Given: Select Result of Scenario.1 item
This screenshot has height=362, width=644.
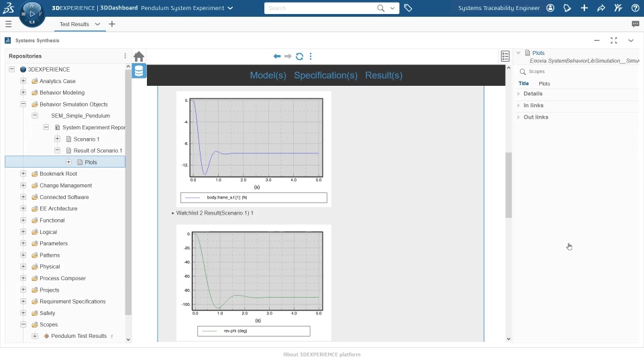Looking at the screenshot, I should [98, 151].
